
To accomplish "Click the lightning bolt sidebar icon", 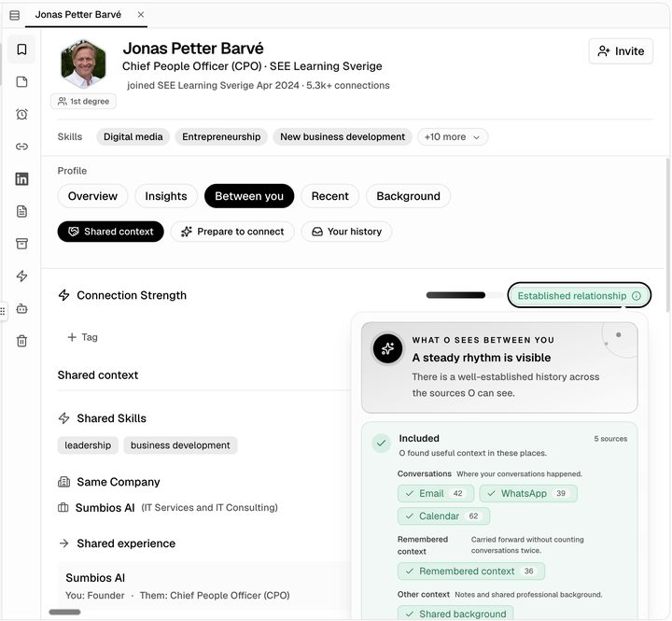I will click(x=21, y=275).
